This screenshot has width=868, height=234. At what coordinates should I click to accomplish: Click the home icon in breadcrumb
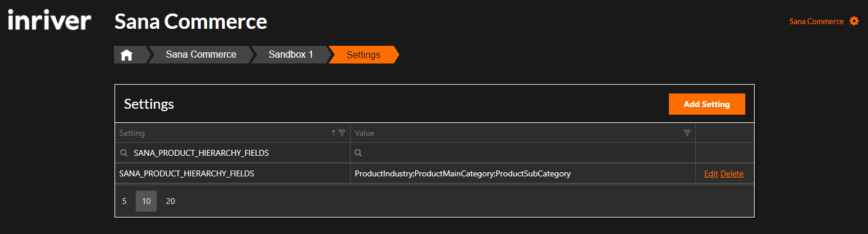[x=127, y=55]
